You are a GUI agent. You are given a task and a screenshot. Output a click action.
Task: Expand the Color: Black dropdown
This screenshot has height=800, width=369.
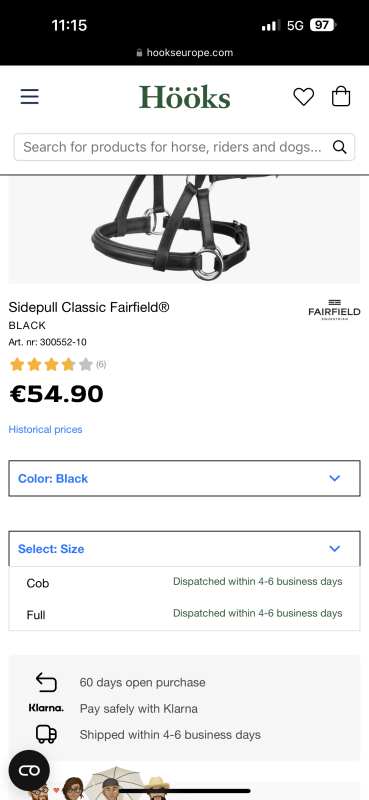pos(184,478)
